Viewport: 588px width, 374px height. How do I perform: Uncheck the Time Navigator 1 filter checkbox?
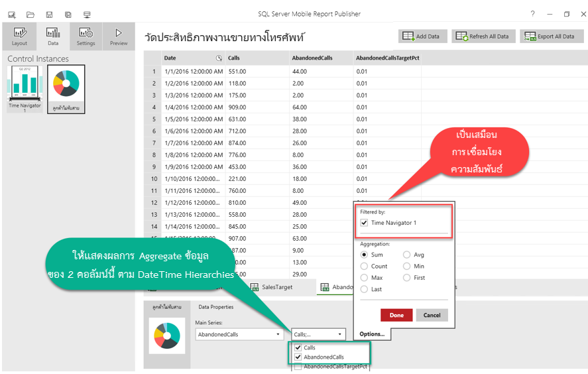pos(364,223)
